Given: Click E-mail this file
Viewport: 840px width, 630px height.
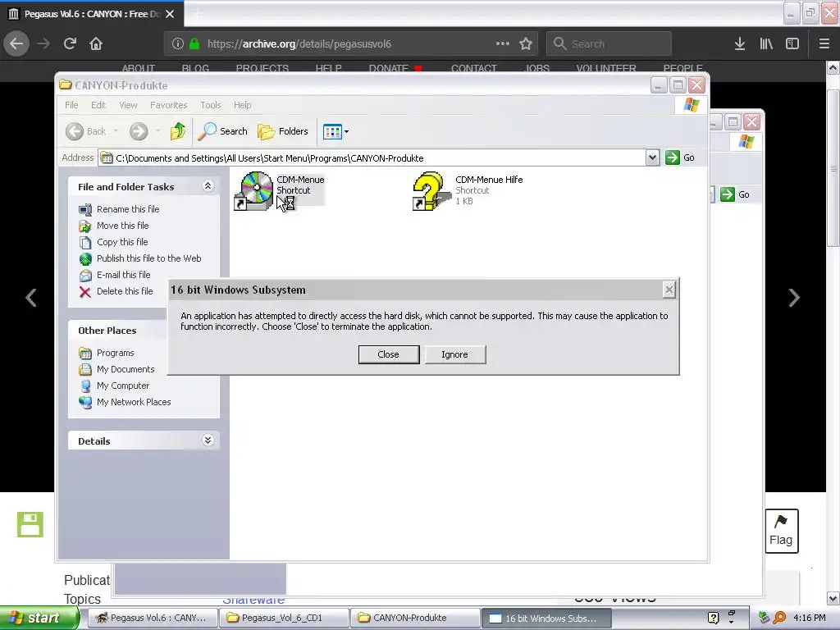Looking at the screenshot, I should [123, 275].
